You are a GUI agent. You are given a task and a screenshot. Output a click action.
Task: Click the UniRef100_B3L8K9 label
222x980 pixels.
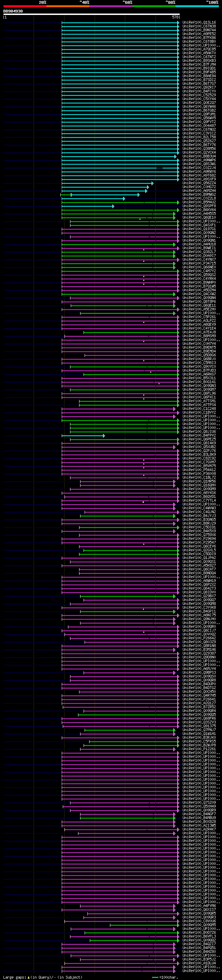(x=199, y=455)
